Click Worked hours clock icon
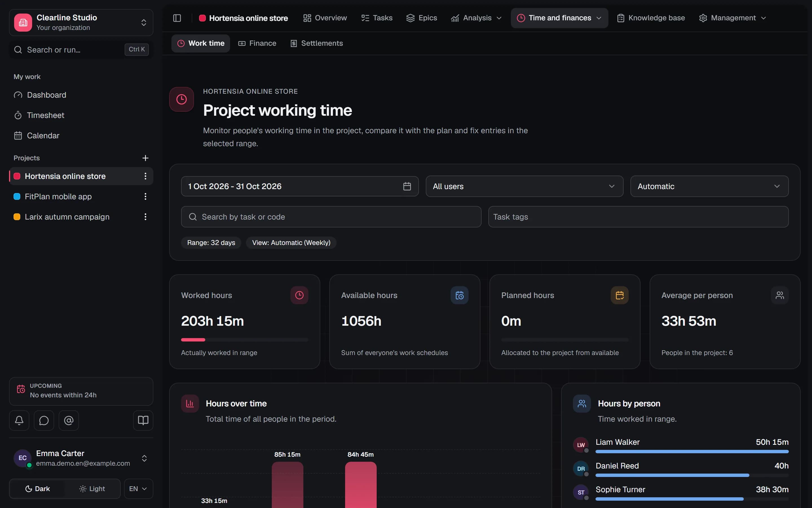Image resolution: width=812 pixels, height=508 pixels. (x=299, y=295)
